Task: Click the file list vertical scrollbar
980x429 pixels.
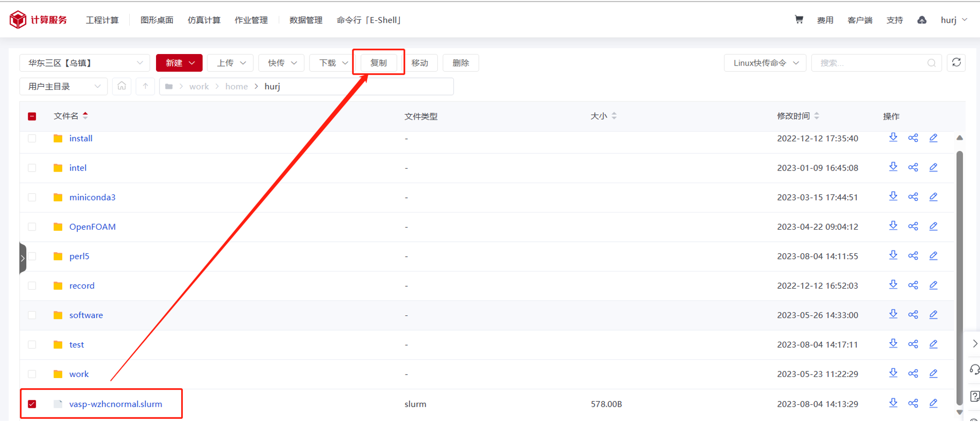Action: [959, 278]
